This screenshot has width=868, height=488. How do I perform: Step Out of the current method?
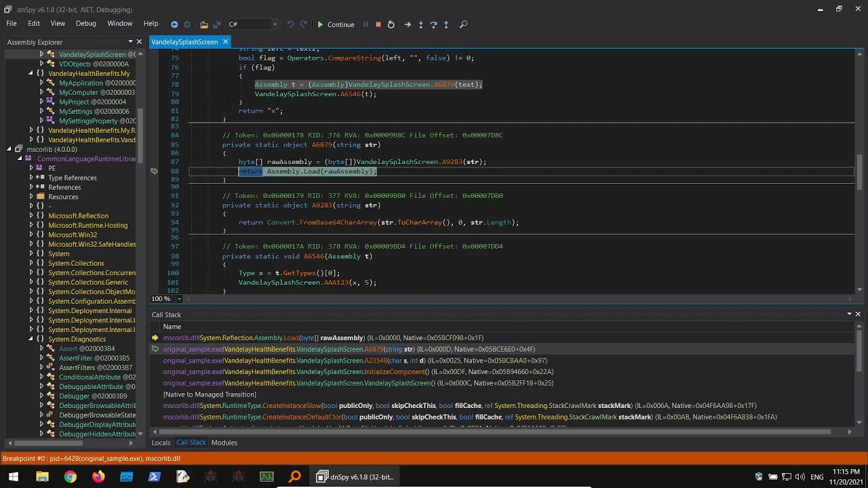(x=446, y=24)
